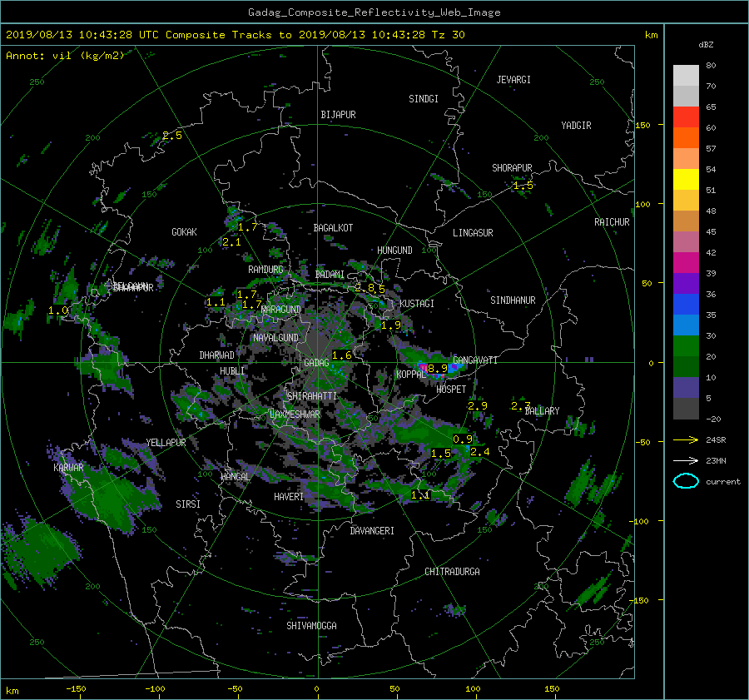Screen dimensions: 749x700
Task: Click the 'Gadag_Composite_Reflectivity_Web_Image' title
Action: point(374,12)
